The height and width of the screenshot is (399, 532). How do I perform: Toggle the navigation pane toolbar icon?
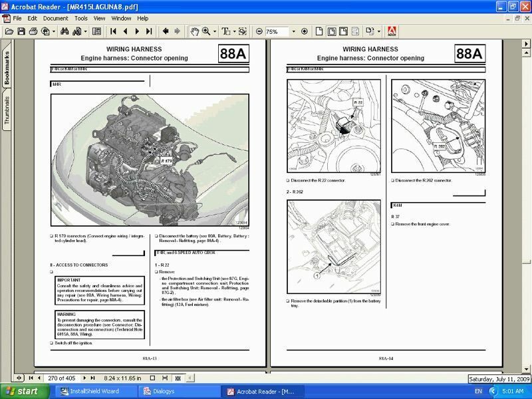tap(96, 31)
